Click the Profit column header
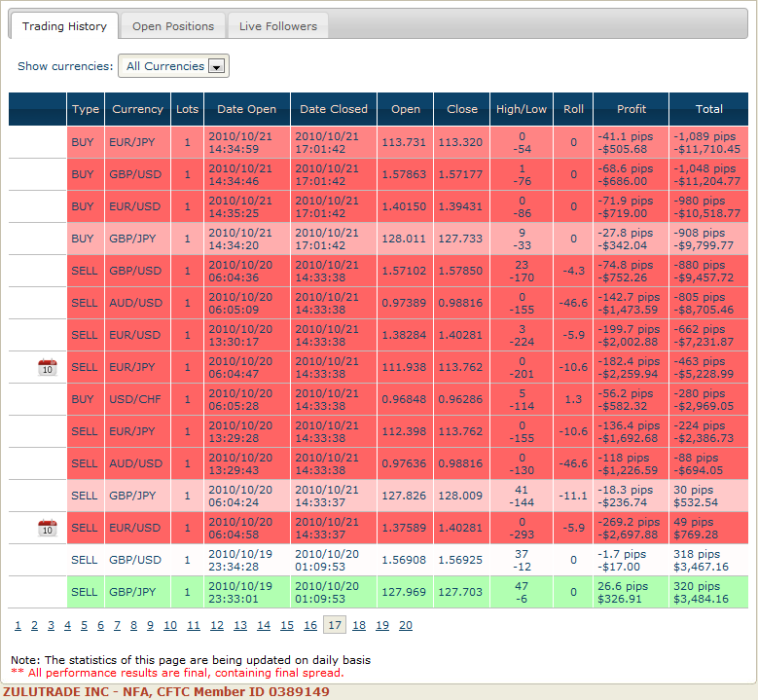Image resolution: width=758 pixels, height=700 pixels. click(x=632, y=109)
